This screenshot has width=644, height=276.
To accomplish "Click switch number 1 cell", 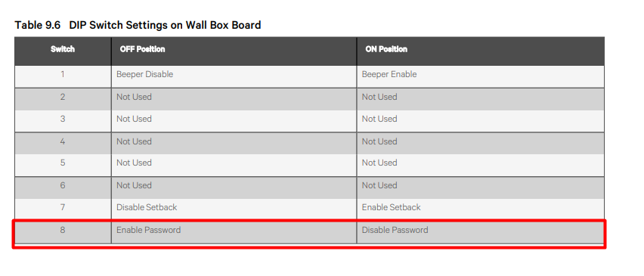I will click(x=63, y=77).
